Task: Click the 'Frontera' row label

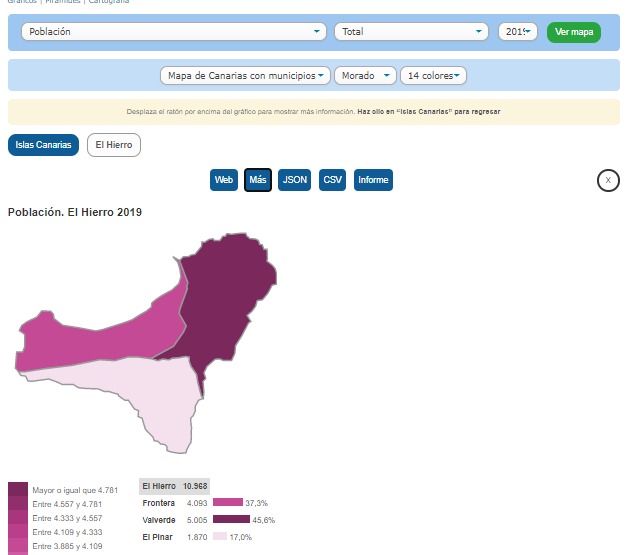Action: [x=158, y=503]
